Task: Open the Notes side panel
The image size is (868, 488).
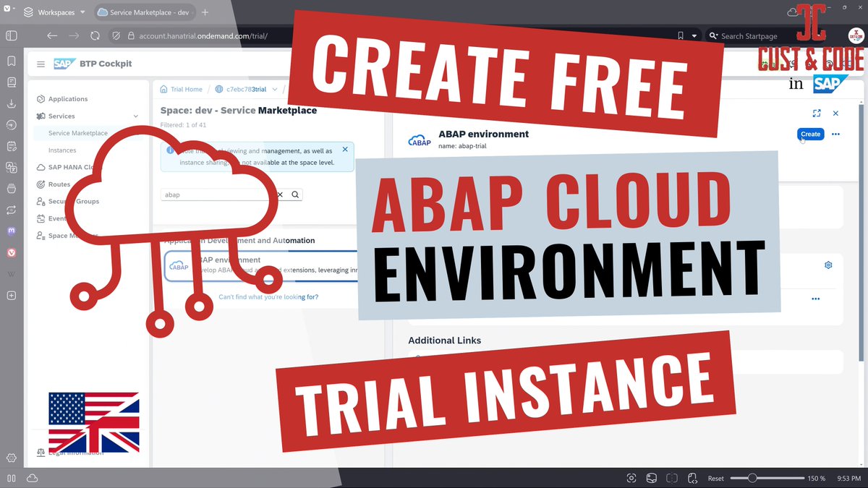Action: 11,146
